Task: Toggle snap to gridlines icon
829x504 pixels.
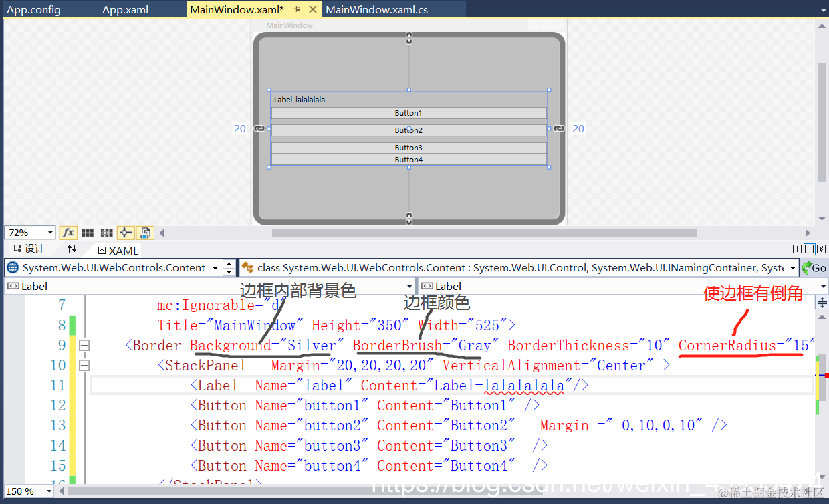Action: [106, 233]
